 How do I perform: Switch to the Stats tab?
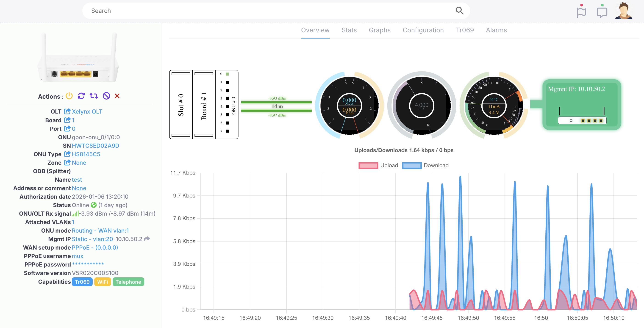click(x=349, y=30)
